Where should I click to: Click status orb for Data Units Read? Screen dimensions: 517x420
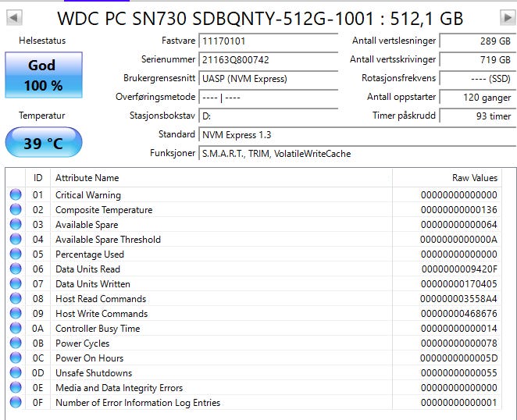tap(16, 269)
